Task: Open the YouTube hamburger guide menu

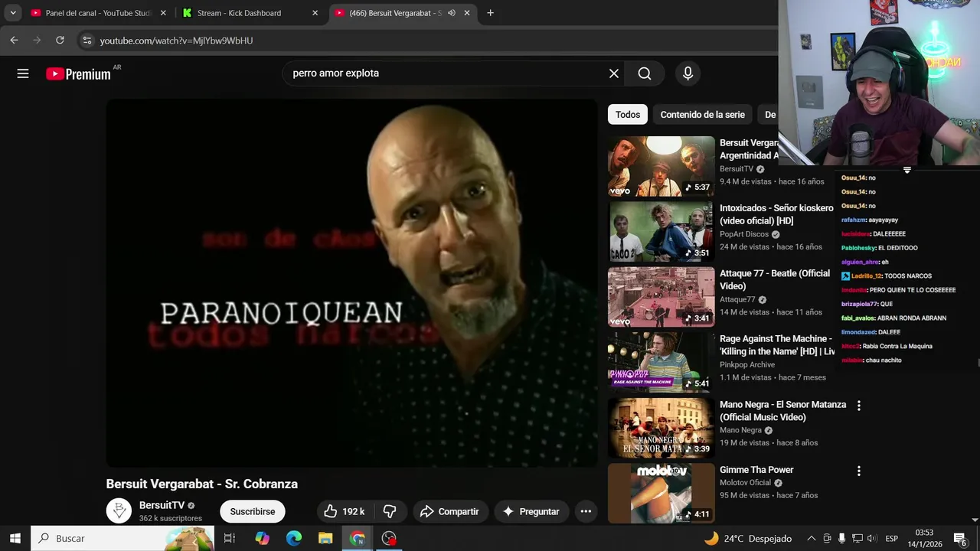Action: (23, 73)
